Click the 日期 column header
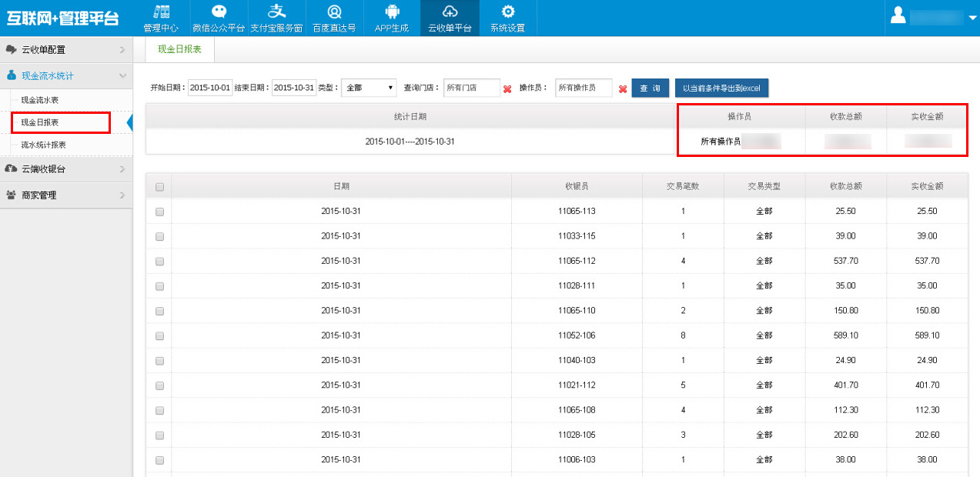Viewport: 980px width, 477px height. (x=341, y=186)
